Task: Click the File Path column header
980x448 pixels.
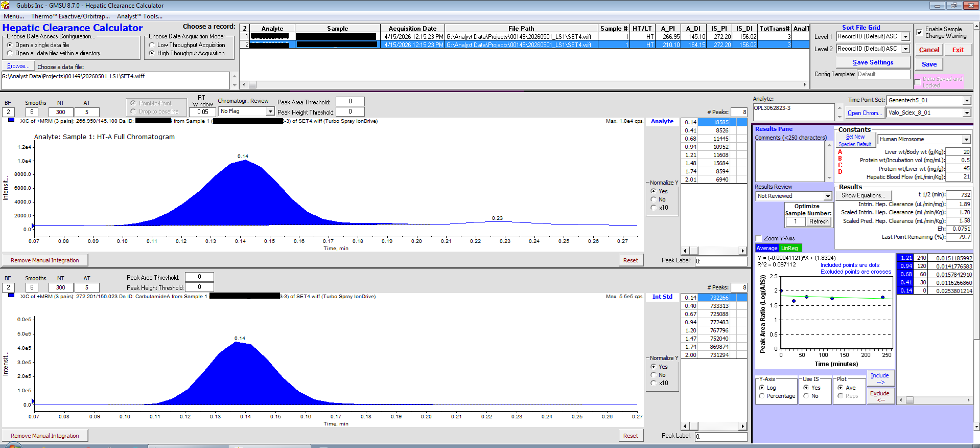Action: (x=521, y=29)
